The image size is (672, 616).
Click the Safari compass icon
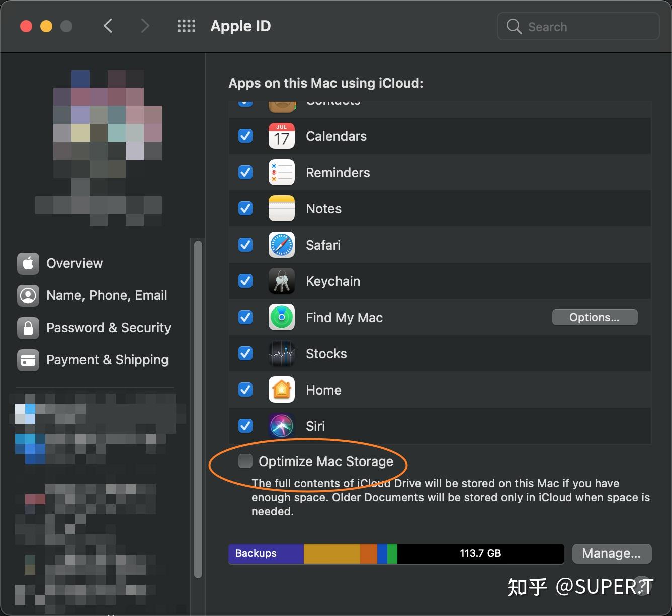click(x=282, y=245)
